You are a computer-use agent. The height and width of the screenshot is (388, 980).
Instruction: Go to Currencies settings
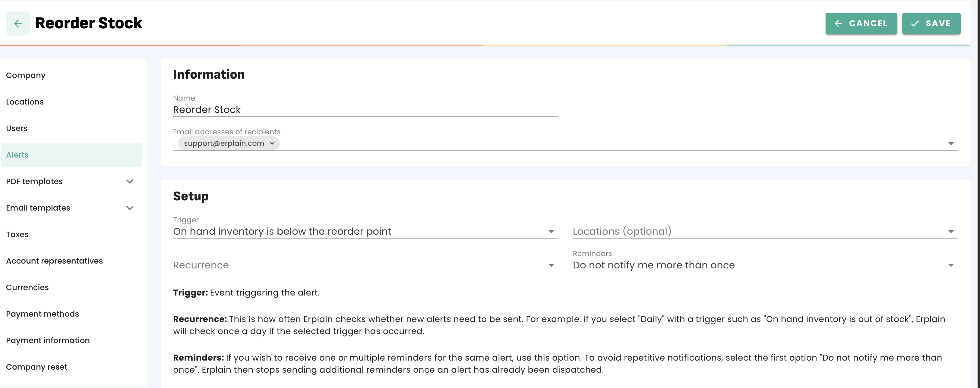click(27, 287)
